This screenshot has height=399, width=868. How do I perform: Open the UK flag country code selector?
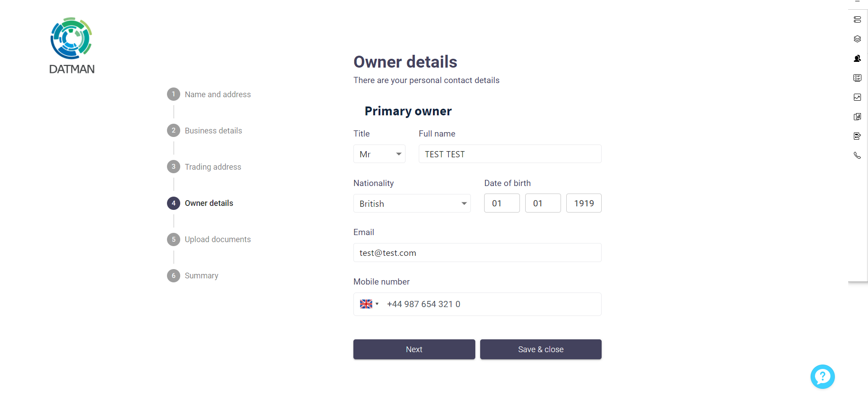pyautogui.click(x=369, y=304)
